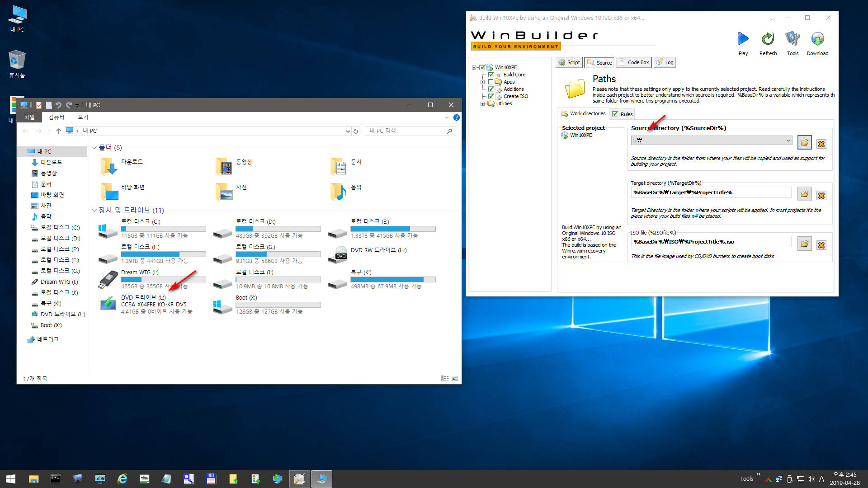Open Boot (X:) drive in devices list
The height and width of the screenshot is (488, 868).
pos(267,305)
